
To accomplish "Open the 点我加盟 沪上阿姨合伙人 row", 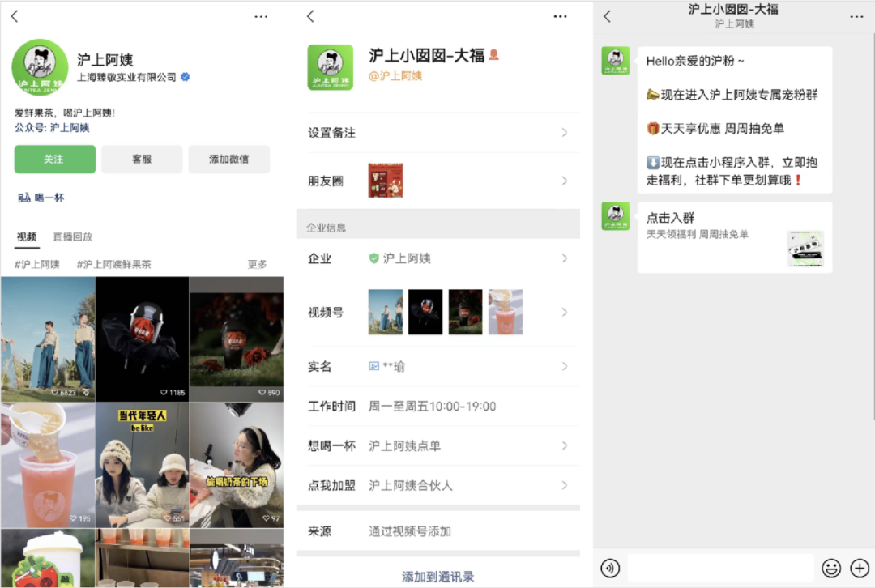I will click(x=438, y=485).
